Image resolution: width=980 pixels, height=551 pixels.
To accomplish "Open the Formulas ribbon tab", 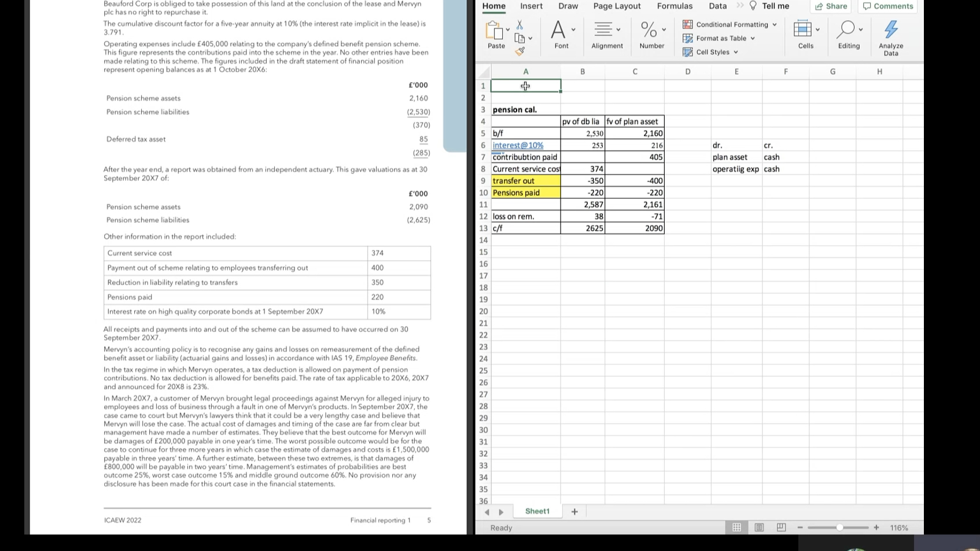I will [675, 6].
